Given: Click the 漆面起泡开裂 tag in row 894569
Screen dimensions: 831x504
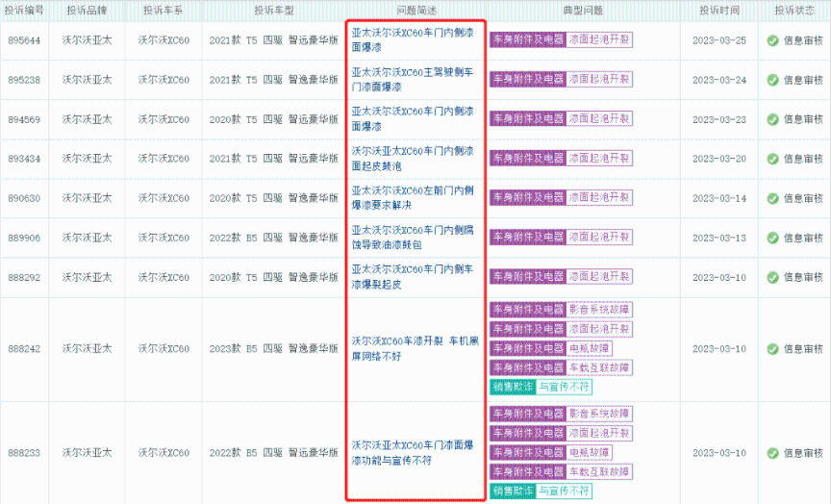Looking at the screenshot, I should coord(599,118).
